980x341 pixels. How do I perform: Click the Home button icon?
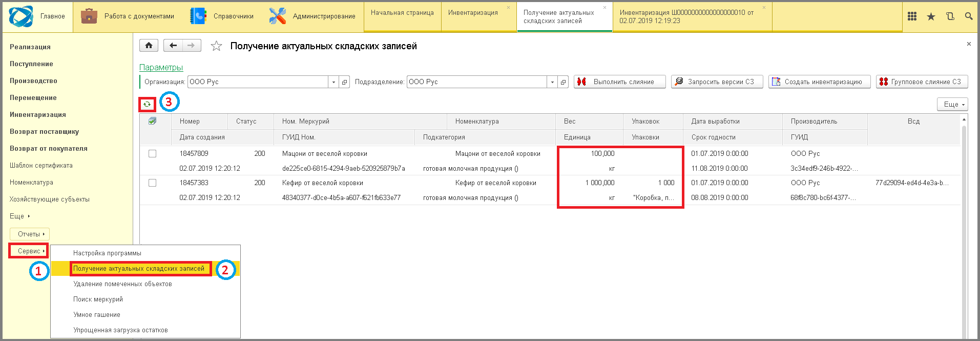coord(149,46)
